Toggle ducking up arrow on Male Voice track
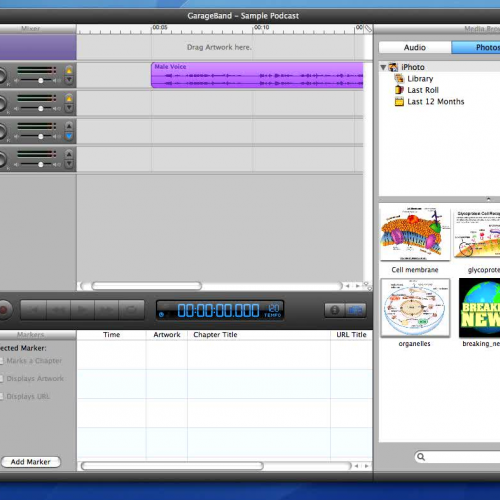 tap(69, 70)
